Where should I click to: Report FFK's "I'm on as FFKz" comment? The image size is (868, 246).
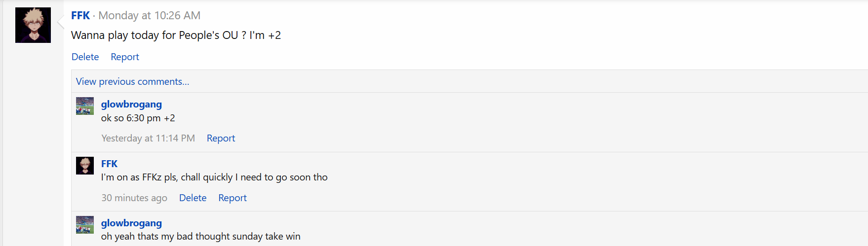click(232, 198)
